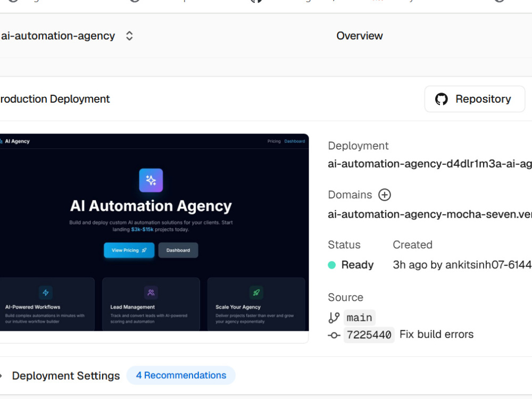Open deployment ai-automation-agency-d4dlr1m3a link
This screenshot has height=399, width=532.
pos(430,164)
